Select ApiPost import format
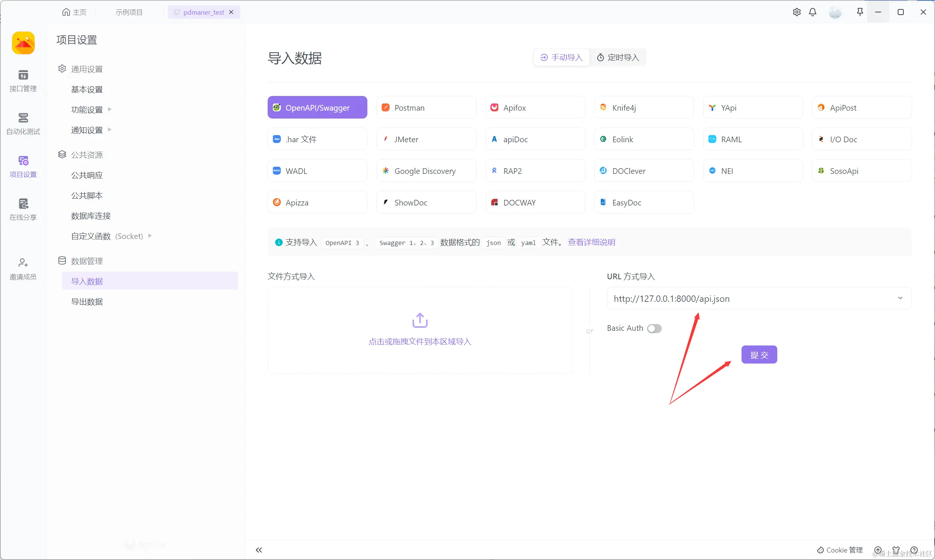The height and width of the screenshot is (560, 935). pyautogui.click(x=862, y=108)
